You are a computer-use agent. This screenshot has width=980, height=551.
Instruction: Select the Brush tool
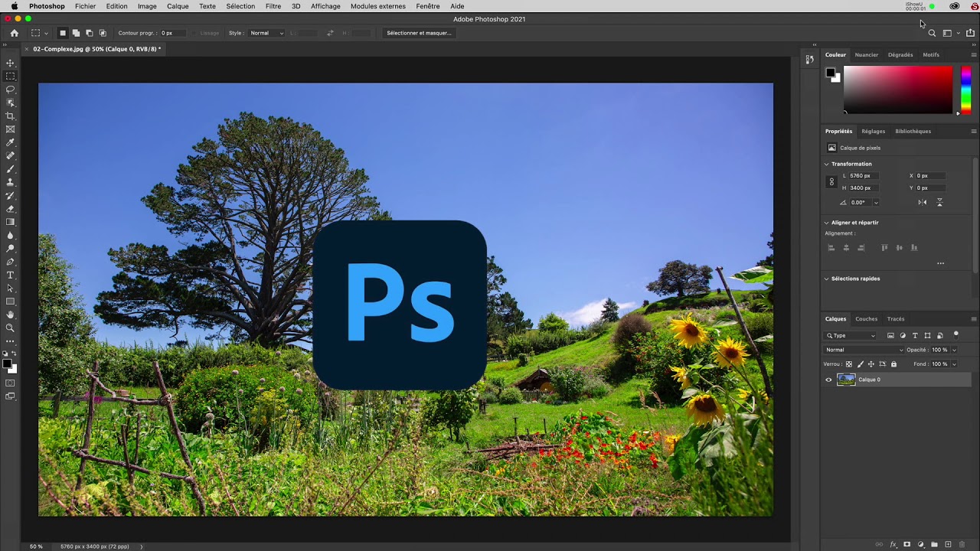[x=11, y=169]
